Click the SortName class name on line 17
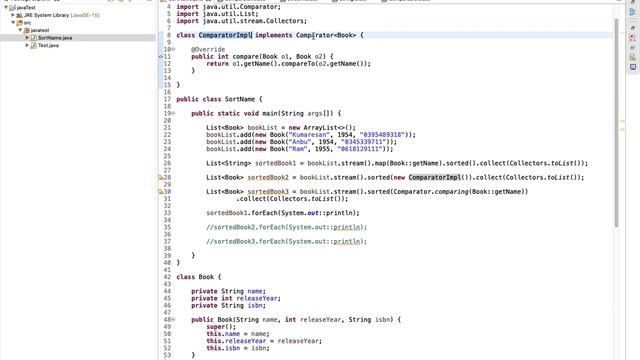 [240, 99]
